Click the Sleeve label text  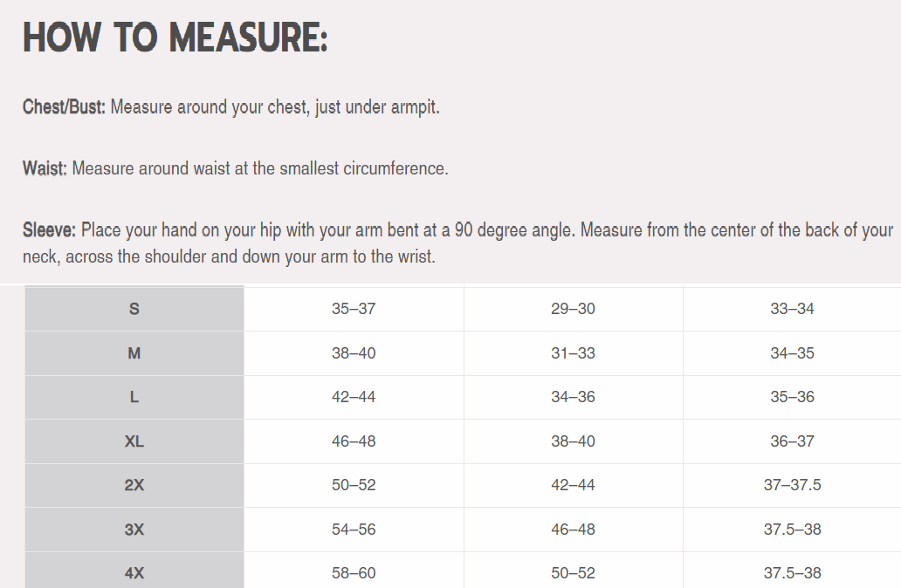click(49, 231)
